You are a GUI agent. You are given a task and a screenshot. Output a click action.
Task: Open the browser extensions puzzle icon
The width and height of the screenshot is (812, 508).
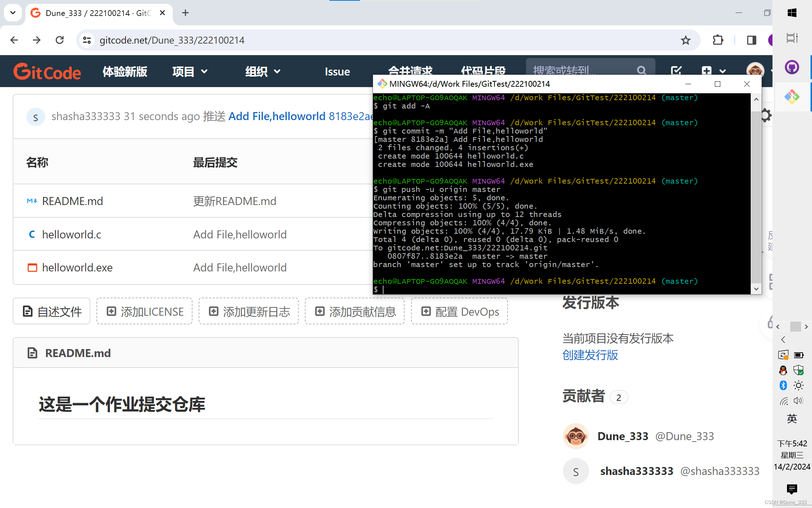coord(718,40)
